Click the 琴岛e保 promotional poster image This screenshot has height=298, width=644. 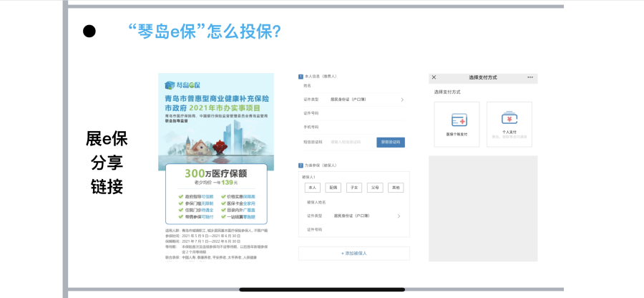[216, 167]
